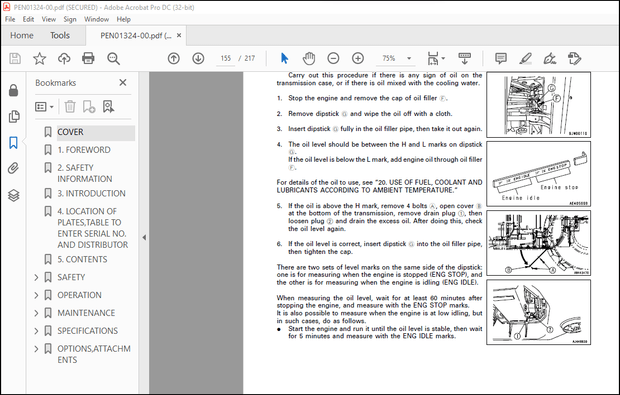Expand the SAFETY bookmark
The height and width of the screenshot is (395, 620).
tap(36, 277)
